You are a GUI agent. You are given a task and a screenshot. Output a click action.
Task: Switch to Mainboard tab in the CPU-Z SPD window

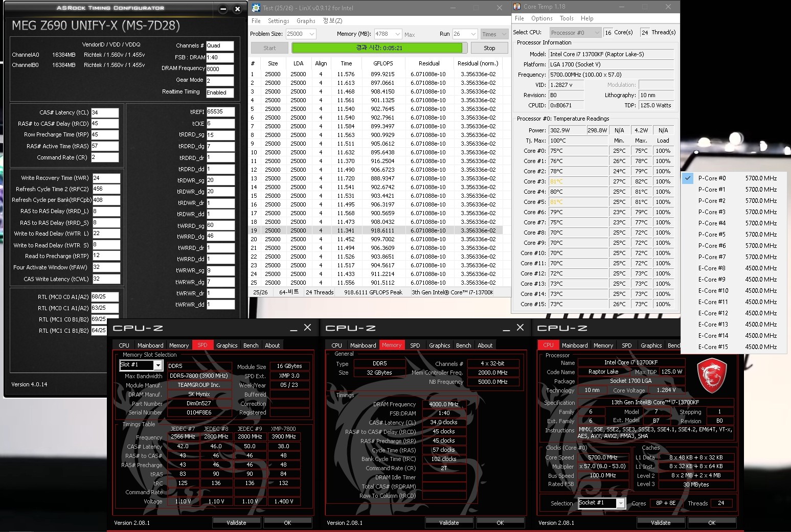click(x=150, y=345)
